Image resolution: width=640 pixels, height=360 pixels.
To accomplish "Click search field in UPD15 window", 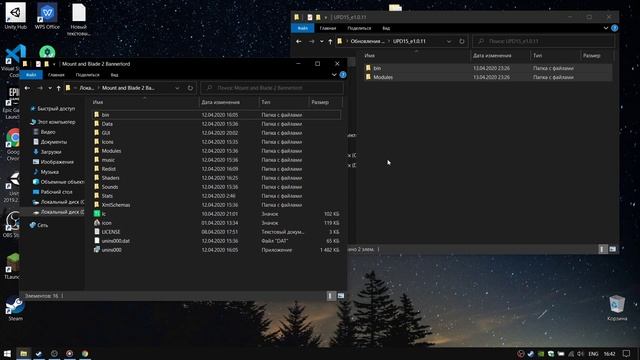I will pyautogui.click(x=543, y=41).
